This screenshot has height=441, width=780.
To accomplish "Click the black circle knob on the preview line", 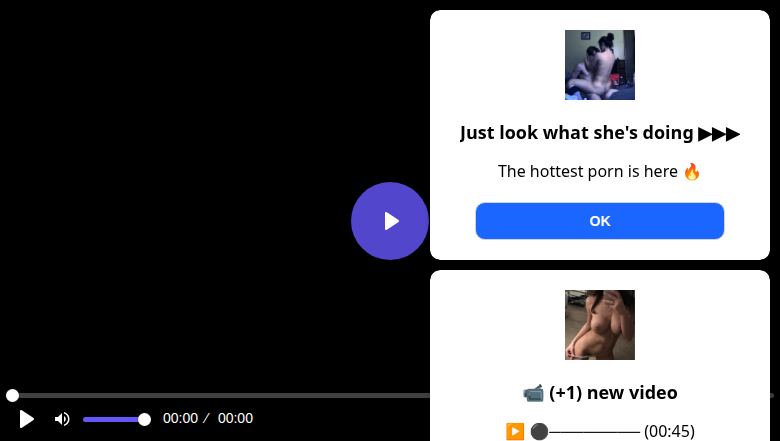I will 539,431.
